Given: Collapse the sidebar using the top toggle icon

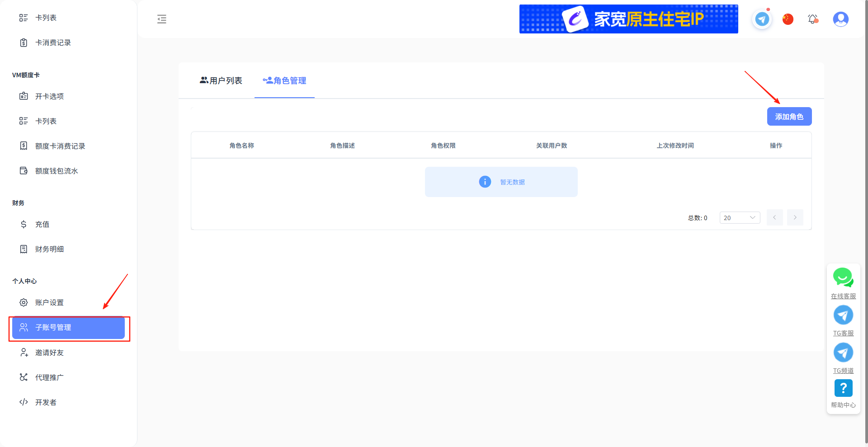Looking at the screenshot, I should (x=162, y=19).
